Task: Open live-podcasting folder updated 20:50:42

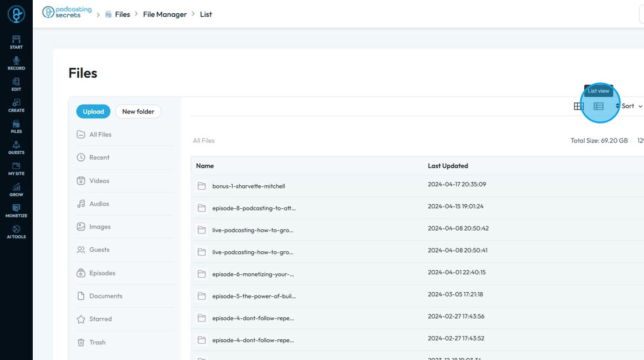Action: 252,230
